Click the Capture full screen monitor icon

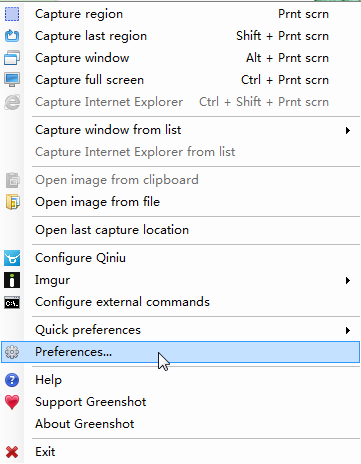(x=12, y=80)
